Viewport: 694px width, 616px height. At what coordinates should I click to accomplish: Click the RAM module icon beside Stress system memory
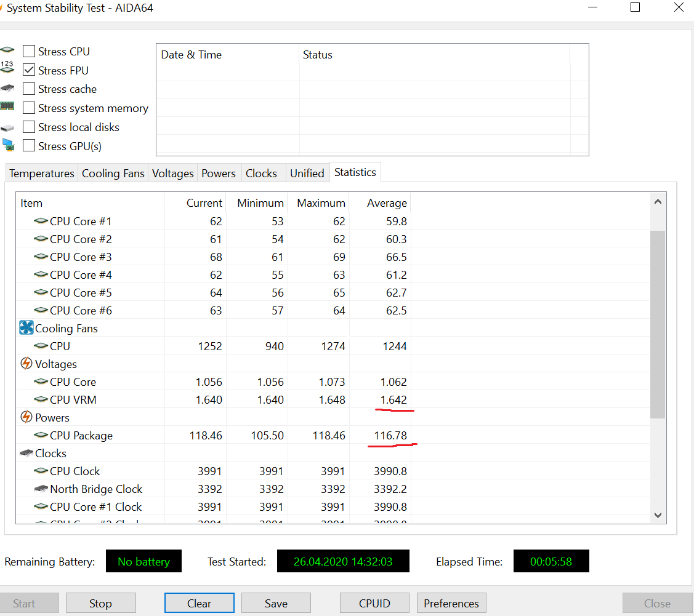click(x=7, y=106)
